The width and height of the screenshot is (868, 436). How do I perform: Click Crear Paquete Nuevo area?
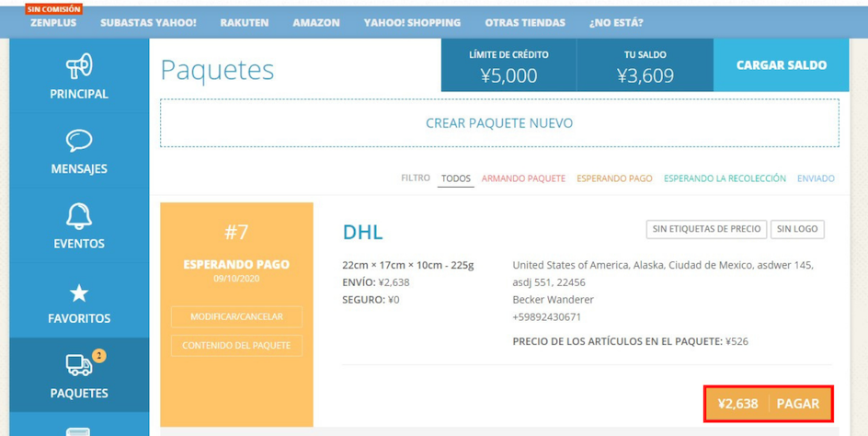[x=499, y=123]
